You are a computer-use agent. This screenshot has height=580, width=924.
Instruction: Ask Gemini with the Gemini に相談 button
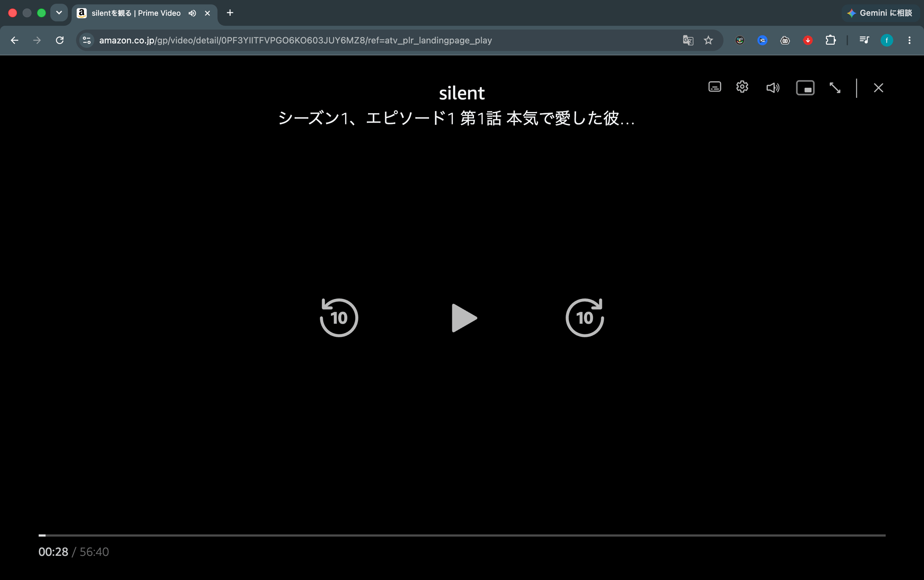(880, 13)
